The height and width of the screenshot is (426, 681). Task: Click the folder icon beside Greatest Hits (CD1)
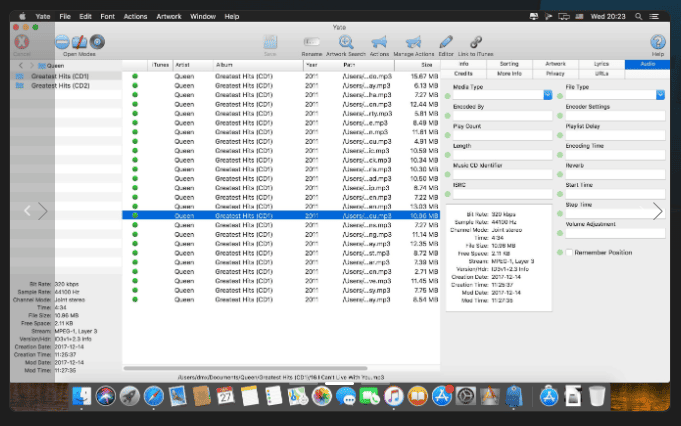point(20,76)
